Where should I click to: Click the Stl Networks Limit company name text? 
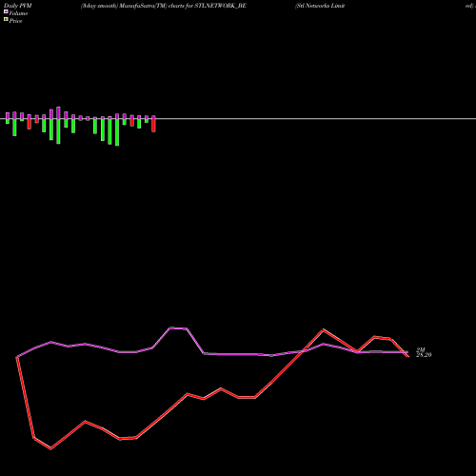[x=320, y=6]
